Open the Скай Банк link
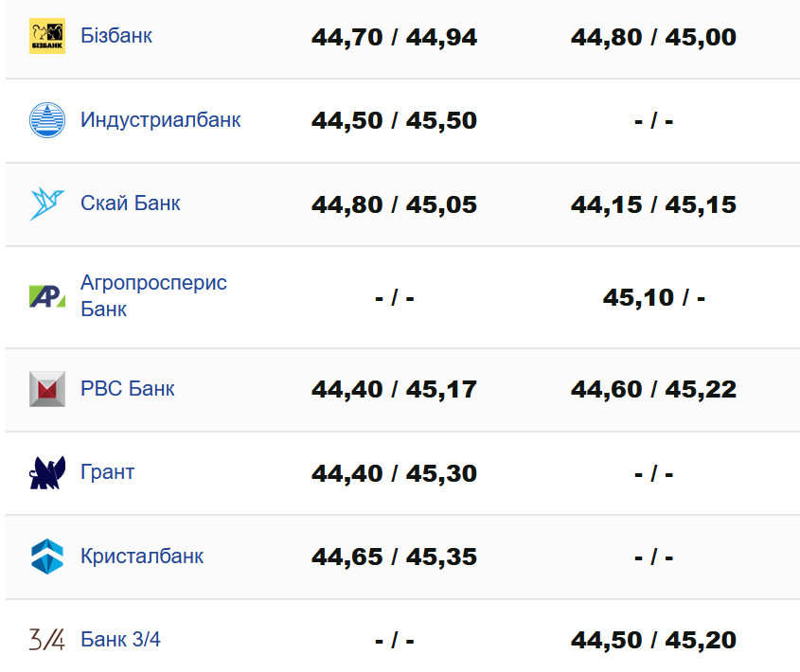This screenshot has width=800, height=672. point(131,203)
